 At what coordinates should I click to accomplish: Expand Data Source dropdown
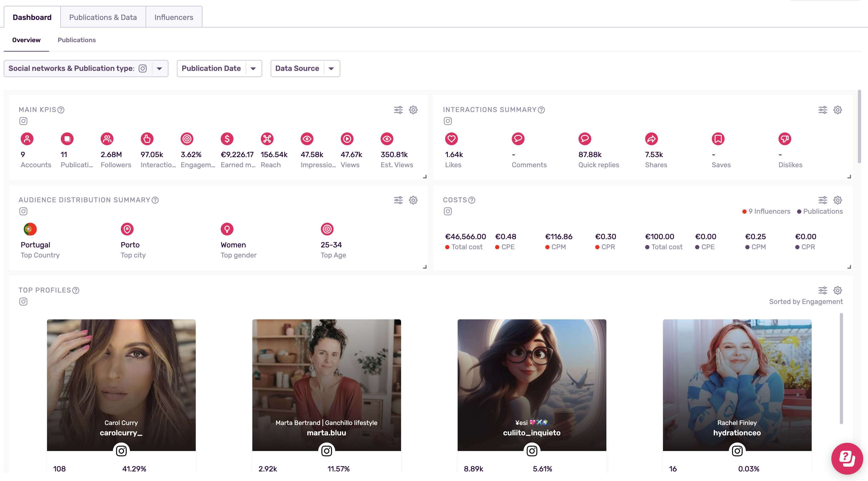coord(331,68)
